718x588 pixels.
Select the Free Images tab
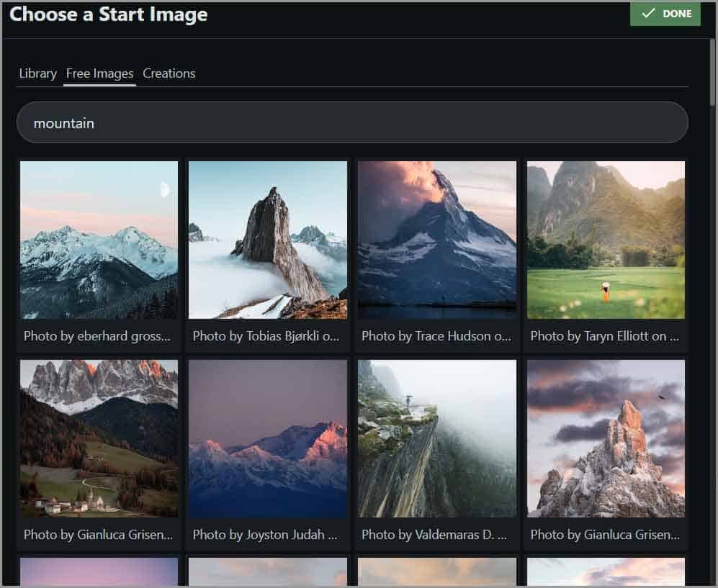tap(99, 73)
